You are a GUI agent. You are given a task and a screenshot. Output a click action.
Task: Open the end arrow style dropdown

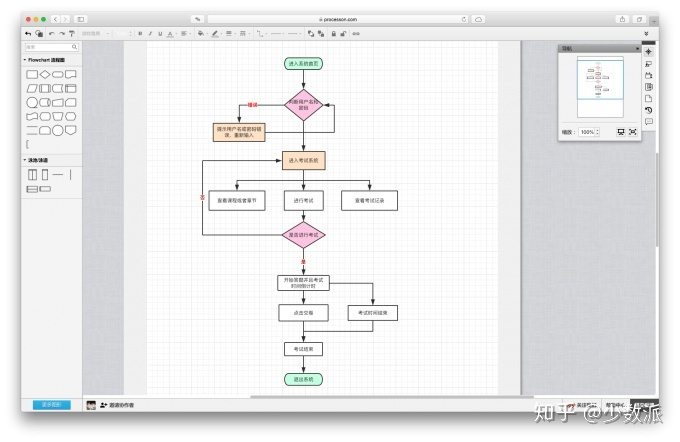[x=294, y=33]
